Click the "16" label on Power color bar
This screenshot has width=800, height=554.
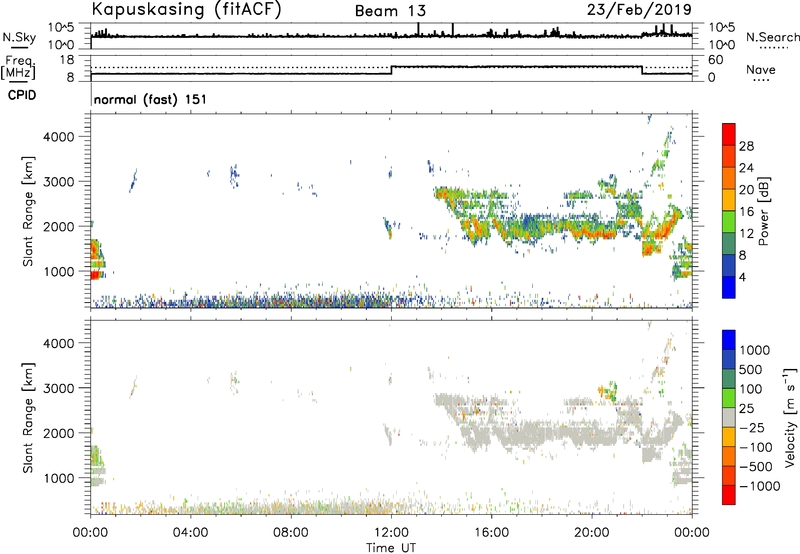tap(746, 212)
